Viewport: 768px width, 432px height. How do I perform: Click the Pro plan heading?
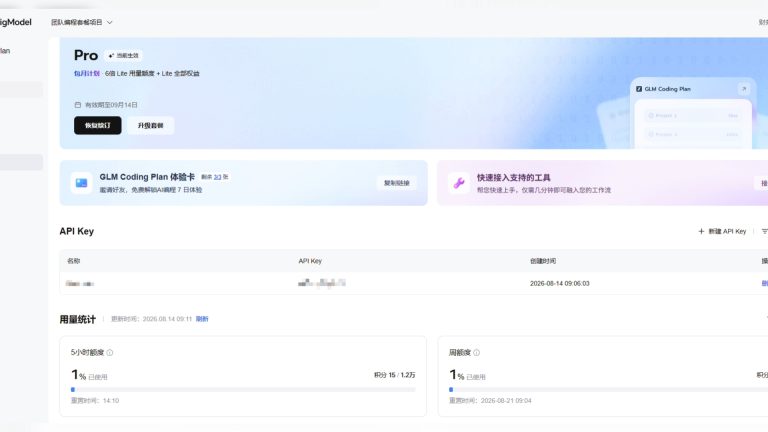tap(86, 55)
